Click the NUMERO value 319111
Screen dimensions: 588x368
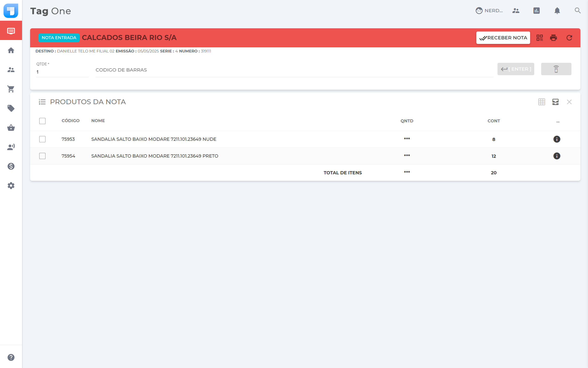point(206,51)
